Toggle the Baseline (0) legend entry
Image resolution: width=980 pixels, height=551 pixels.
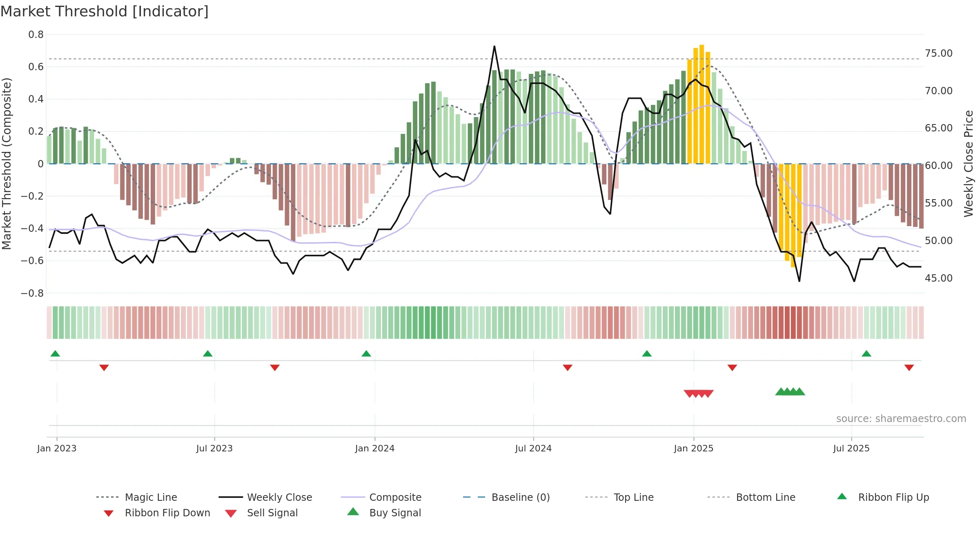tap(506, 497)
